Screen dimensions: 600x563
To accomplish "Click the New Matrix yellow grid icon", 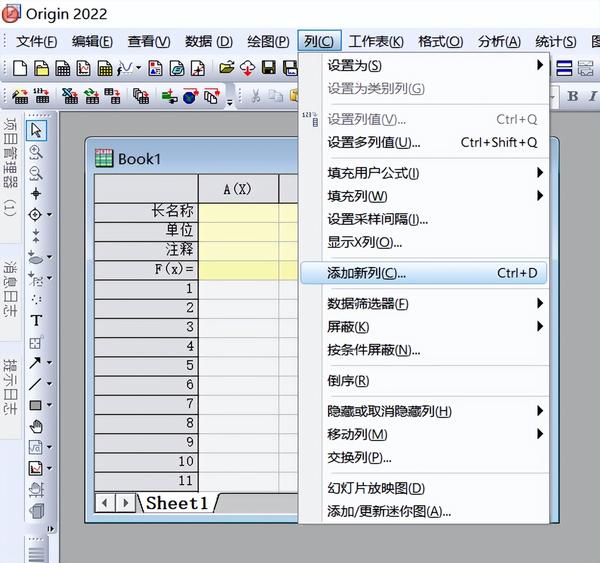I will click(104, 69).
